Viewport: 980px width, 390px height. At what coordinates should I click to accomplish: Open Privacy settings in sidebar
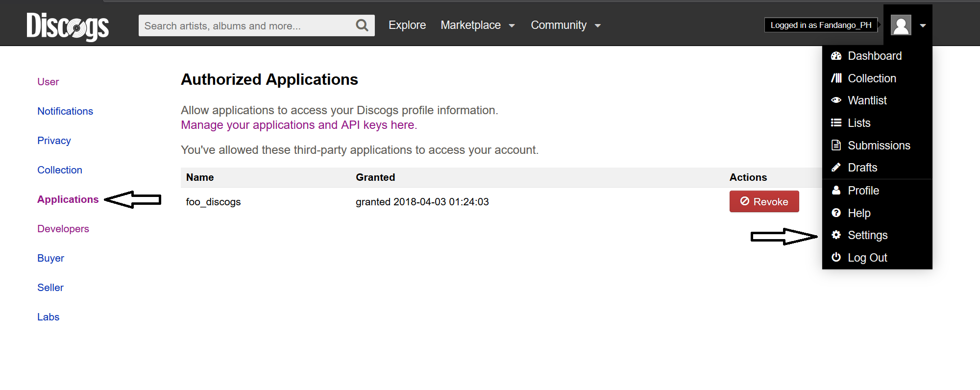click(x=54, y=141)
